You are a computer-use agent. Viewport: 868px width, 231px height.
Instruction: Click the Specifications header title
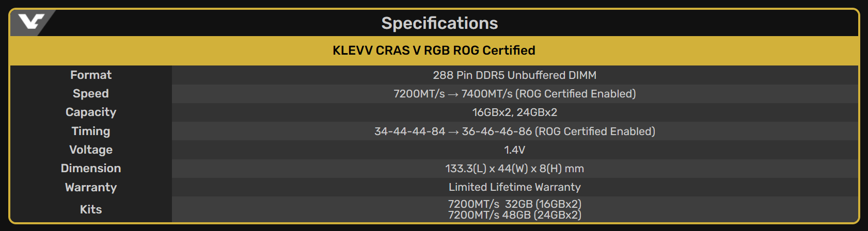point(439,23)
